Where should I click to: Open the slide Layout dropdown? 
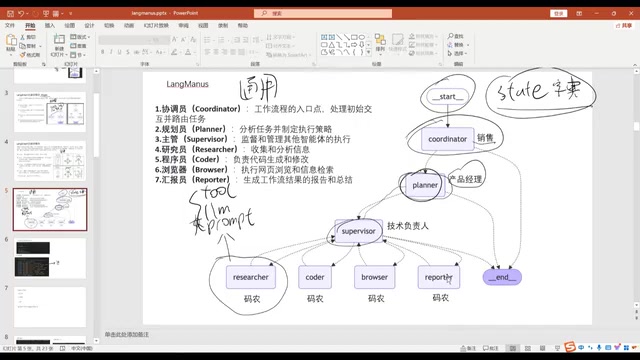tap(80, 37)
